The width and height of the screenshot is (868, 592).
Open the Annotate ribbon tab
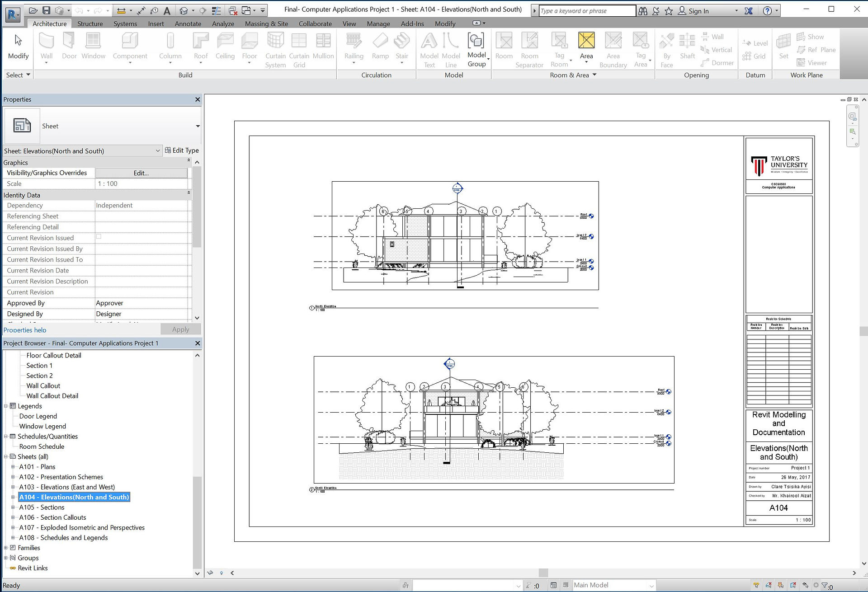[188, 23]
